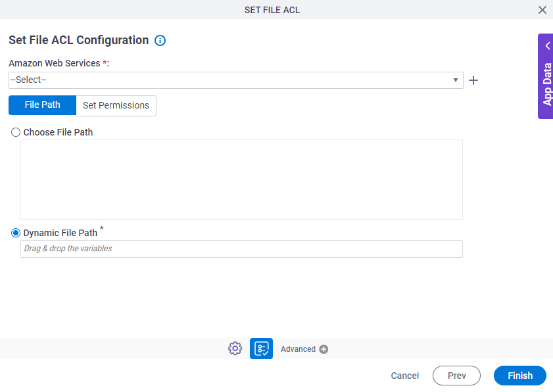
Task: Go back with the Prev button
Action: [456, 376]
